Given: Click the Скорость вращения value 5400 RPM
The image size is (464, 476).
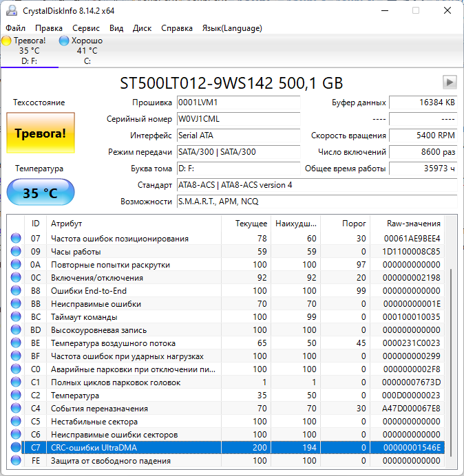Looking at the screenshot, I should (x=423, y=135).
